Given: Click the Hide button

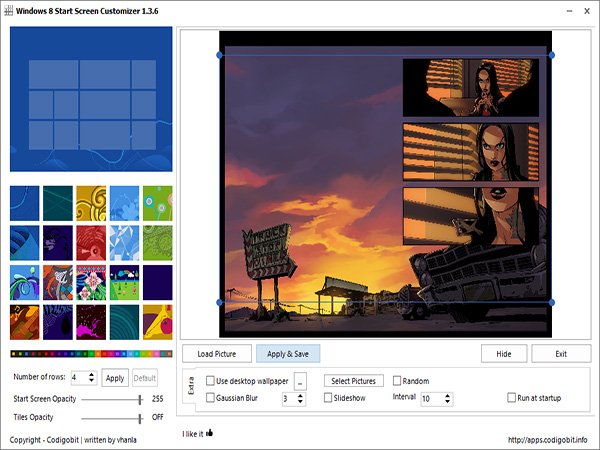Looking at the screenshot, I should [x=504, y=354].
